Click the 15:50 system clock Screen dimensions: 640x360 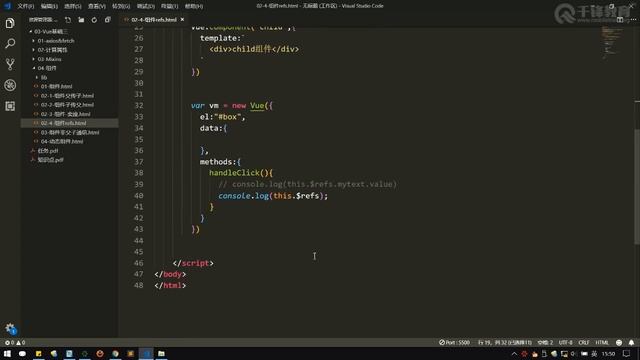click(608, 354)
